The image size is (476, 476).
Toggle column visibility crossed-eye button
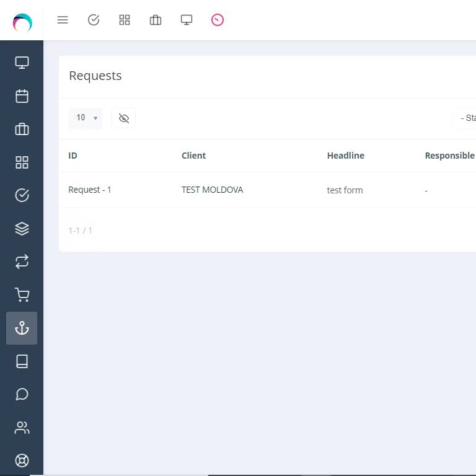[x=123, y=118]
